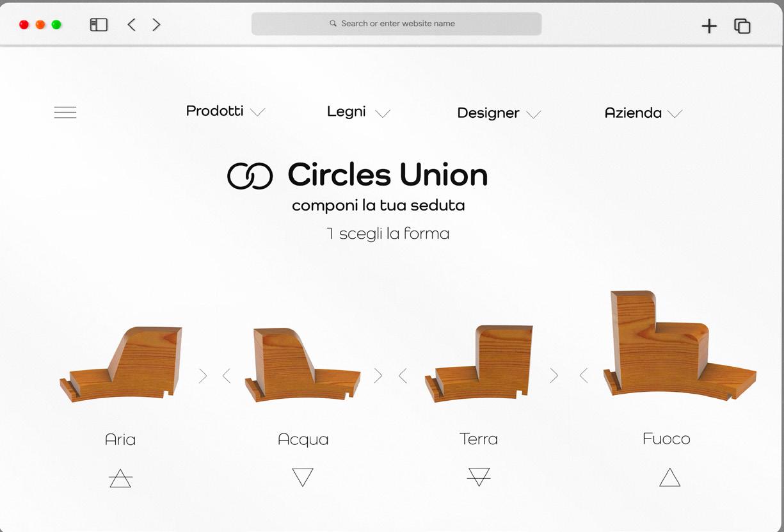Click the previous arrow left of Fuoco seat
This screenshot has width=784, height=532.
coord(583,375)
